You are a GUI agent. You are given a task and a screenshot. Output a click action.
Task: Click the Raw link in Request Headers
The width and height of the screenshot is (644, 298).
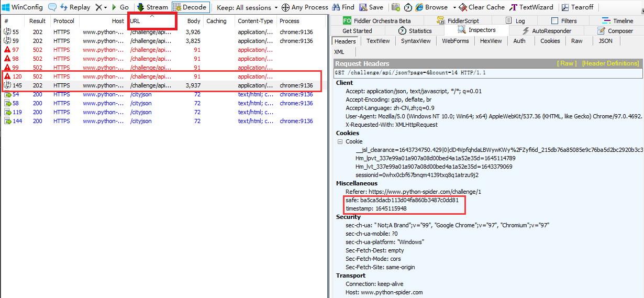567,63
